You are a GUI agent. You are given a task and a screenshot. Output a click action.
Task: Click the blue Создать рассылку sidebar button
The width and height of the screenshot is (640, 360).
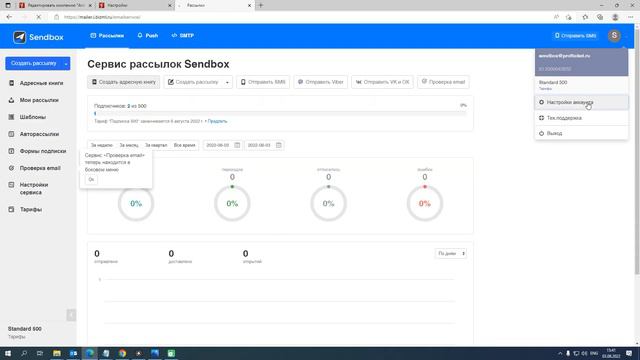[x=33, y=63]
